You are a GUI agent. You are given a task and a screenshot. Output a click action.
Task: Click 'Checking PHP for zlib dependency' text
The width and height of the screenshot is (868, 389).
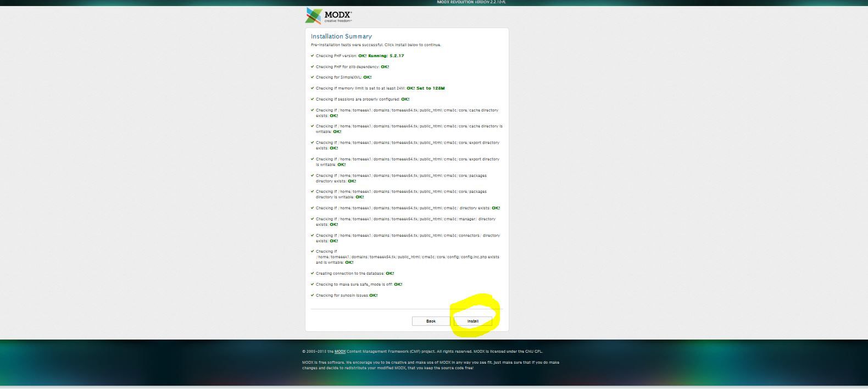(x=348, y=66)
